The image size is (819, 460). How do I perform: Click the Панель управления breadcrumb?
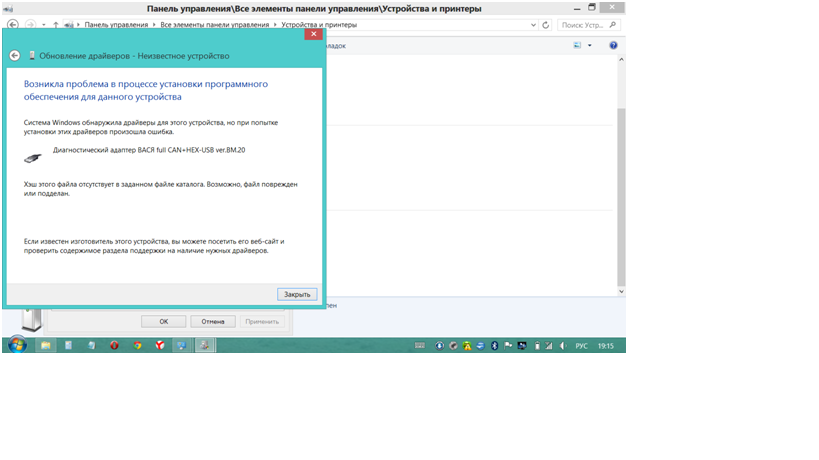(116, 25)
